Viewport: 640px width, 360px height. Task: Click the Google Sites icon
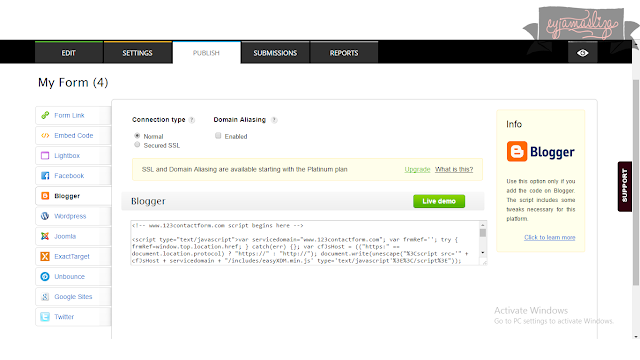point(45,297)
